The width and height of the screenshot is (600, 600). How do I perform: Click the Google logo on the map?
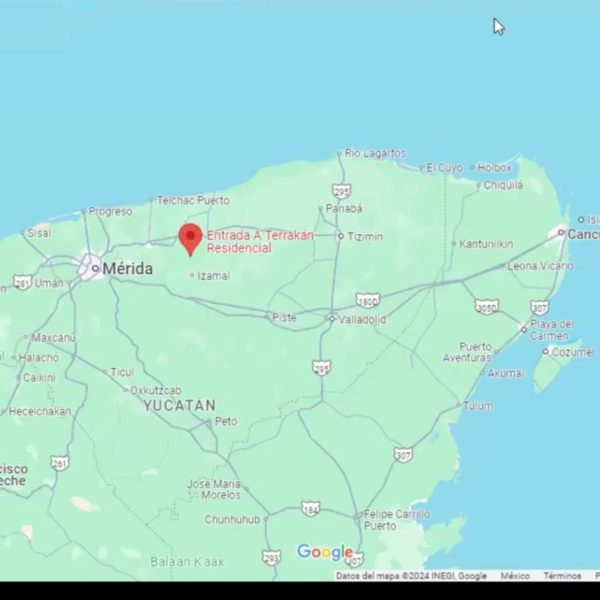[x=325, y=552]
